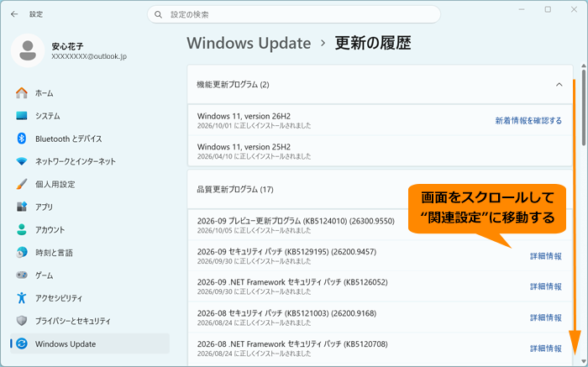Open the ホーム home icon in the sidebar

pyautogui.click(x=22, y=93)
